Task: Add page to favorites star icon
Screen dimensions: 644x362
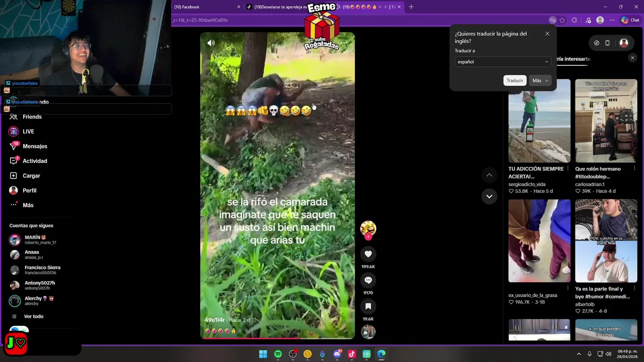Action: (562, 20)
